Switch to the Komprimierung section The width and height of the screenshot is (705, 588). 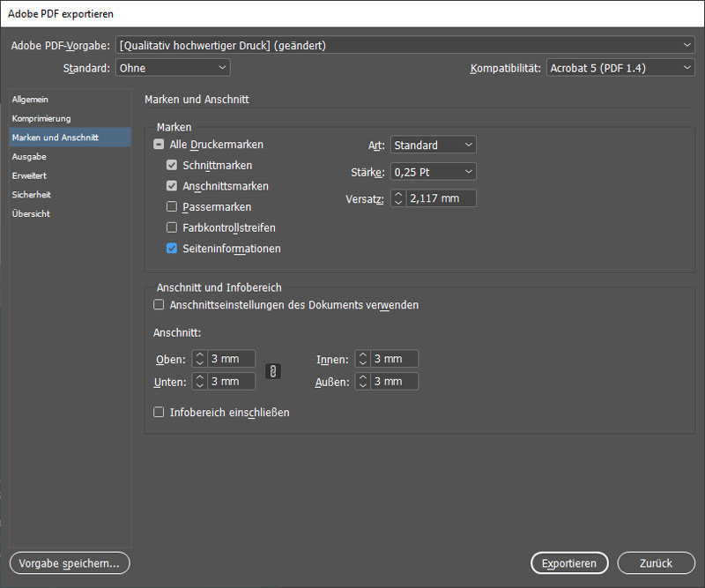[x=41, y=118]
